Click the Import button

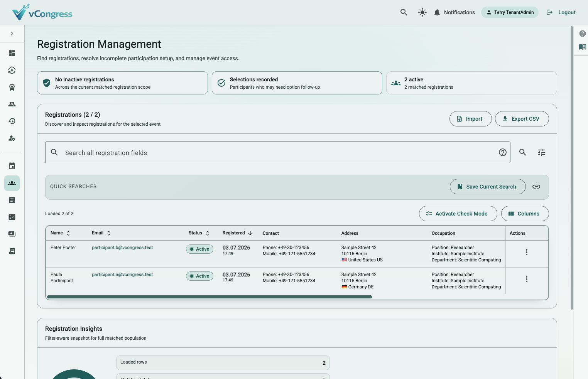pos(470,119)
